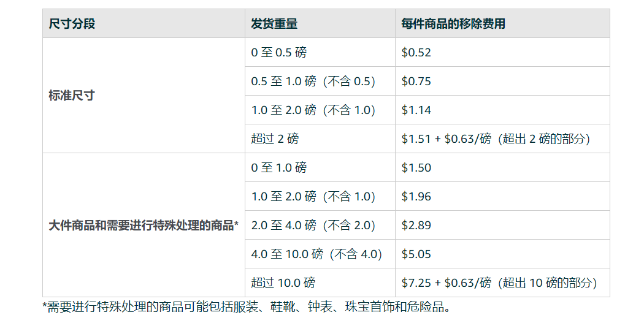The height and width of the screenshot is (323, 644).
Task: Click the $0.75 fee cell
Action: coord(416,82)
